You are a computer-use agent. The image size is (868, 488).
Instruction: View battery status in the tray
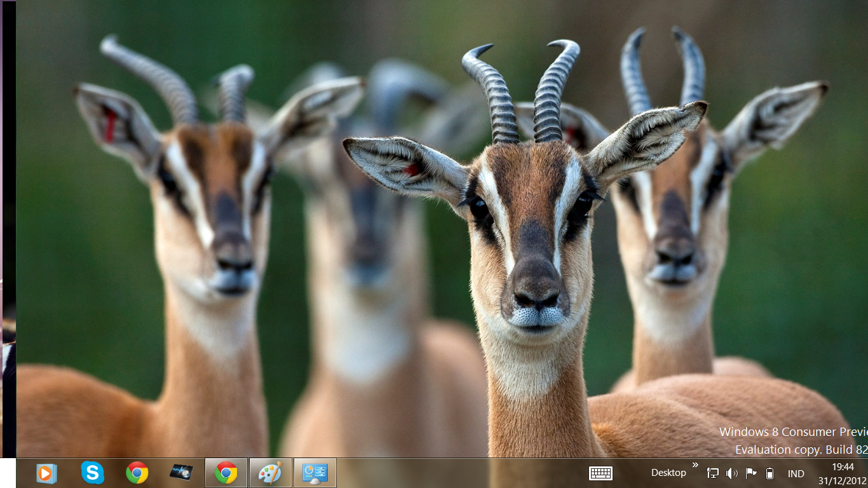769,473
